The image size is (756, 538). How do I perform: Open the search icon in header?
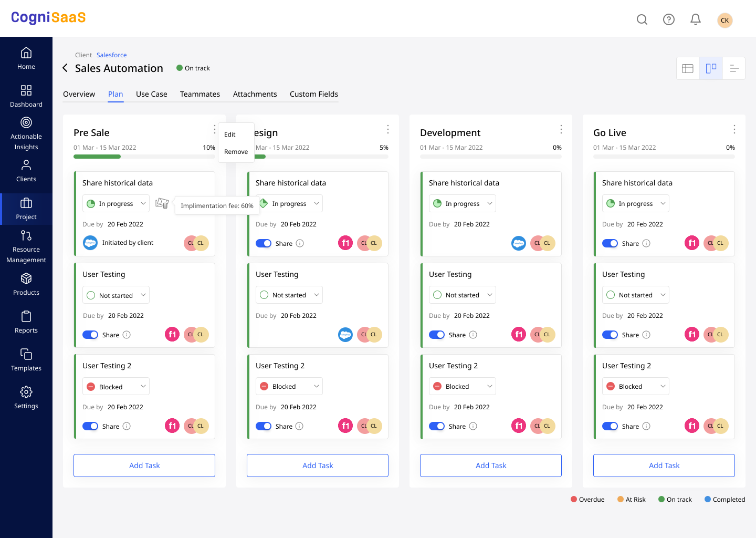642,19
